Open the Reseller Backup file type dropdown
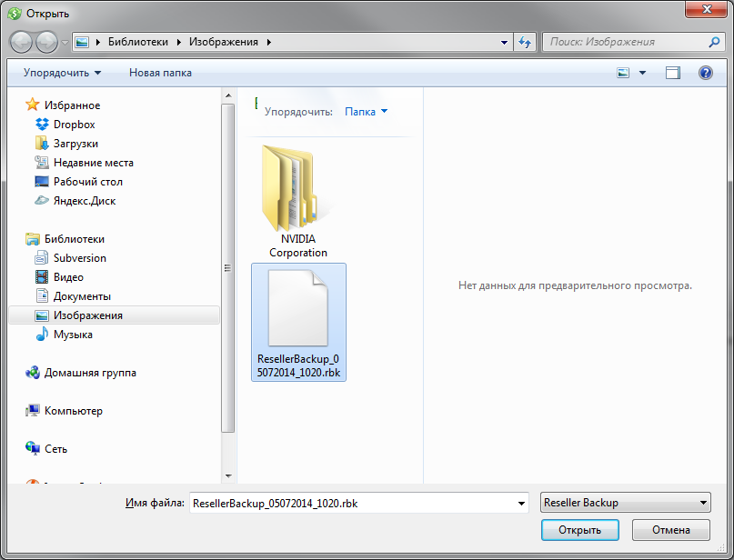Screen dimensions: 734x560 click(625, 503)
